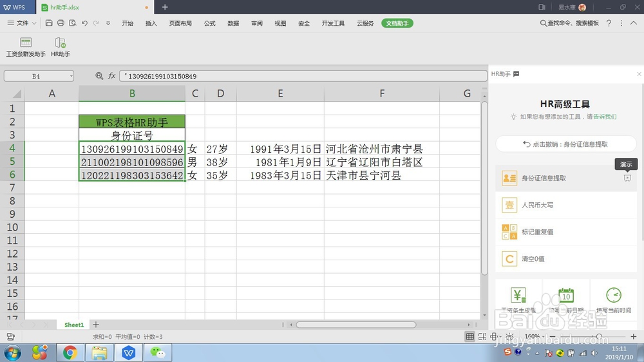Open the 工资条群发助手 tool

pyautogui.click(x=26, y=47)
